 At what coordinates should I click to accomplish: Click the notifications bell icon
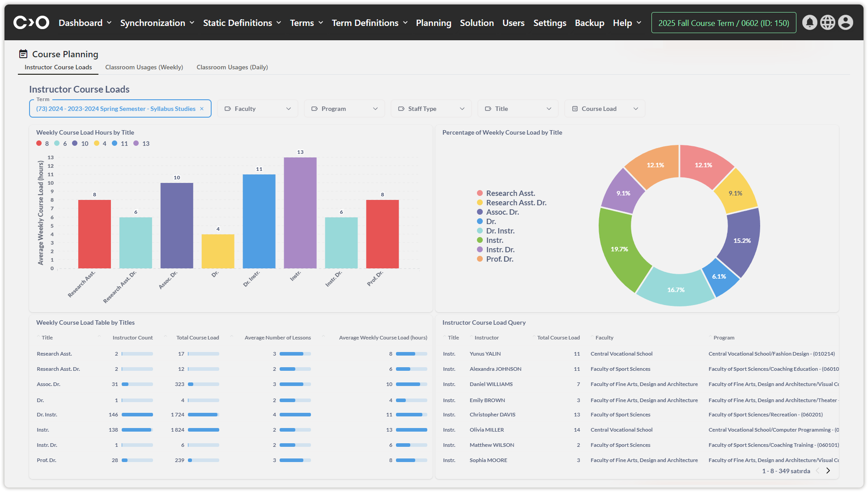click(809, 22)
